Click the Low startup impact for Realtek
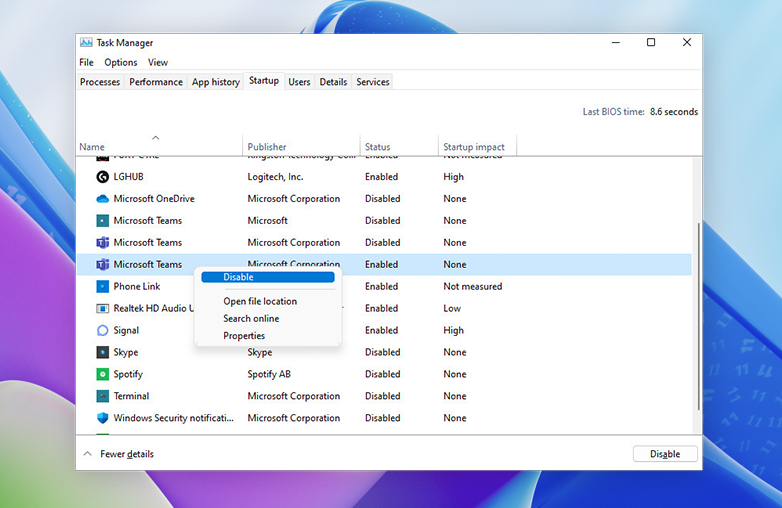 [452, 308]
